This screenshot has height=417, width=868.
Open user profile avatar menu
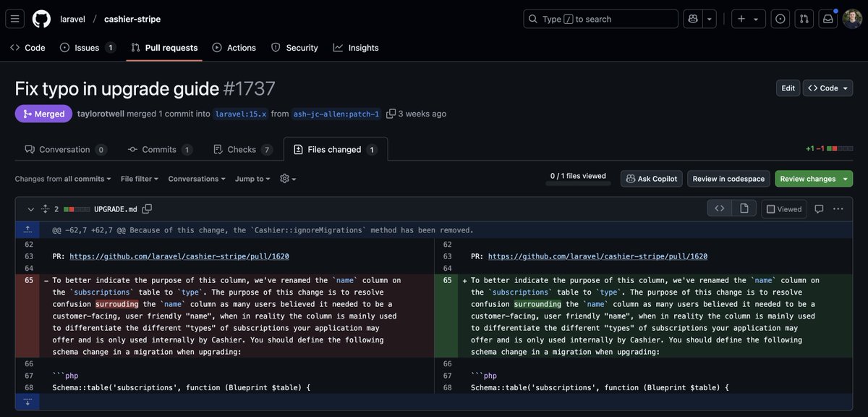pyautogui.click(x=852, y=19)
